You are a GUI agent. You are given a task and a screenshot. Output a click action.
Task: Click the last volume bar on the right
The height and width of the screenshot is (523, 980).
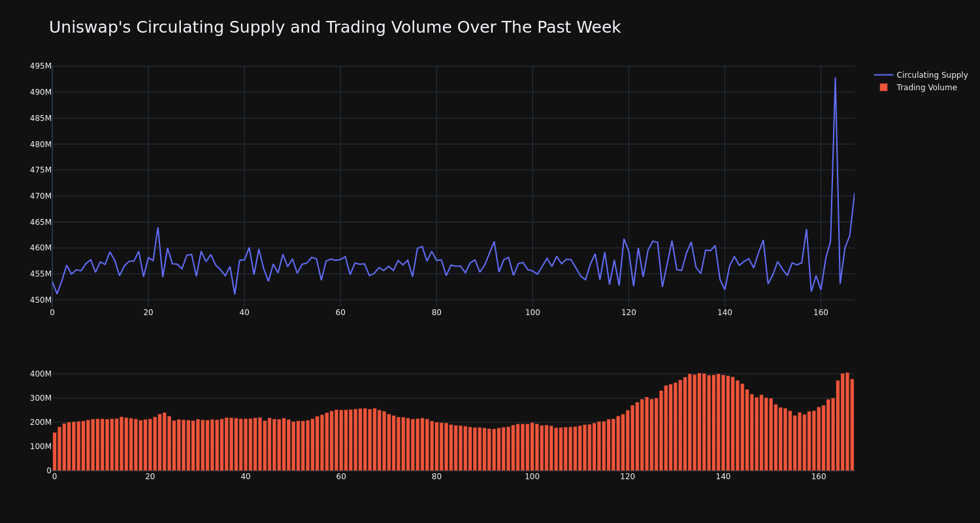click(852, 425)
